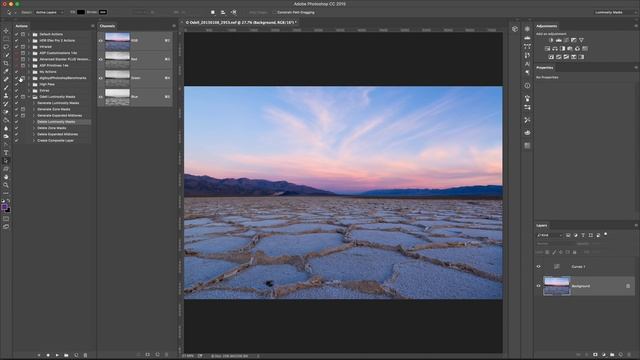Select the Layers panel tab
Image resolution: width=640 pixels, height=360 pixels.
click(542, 225)
